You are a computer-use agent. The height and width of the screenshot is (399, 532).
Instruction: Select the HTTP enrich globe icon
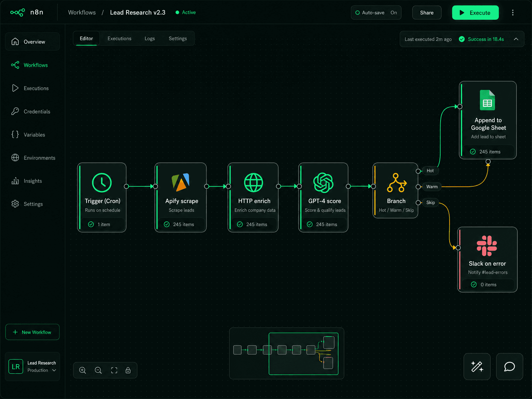pyautogui.click(x=254, y=183)
